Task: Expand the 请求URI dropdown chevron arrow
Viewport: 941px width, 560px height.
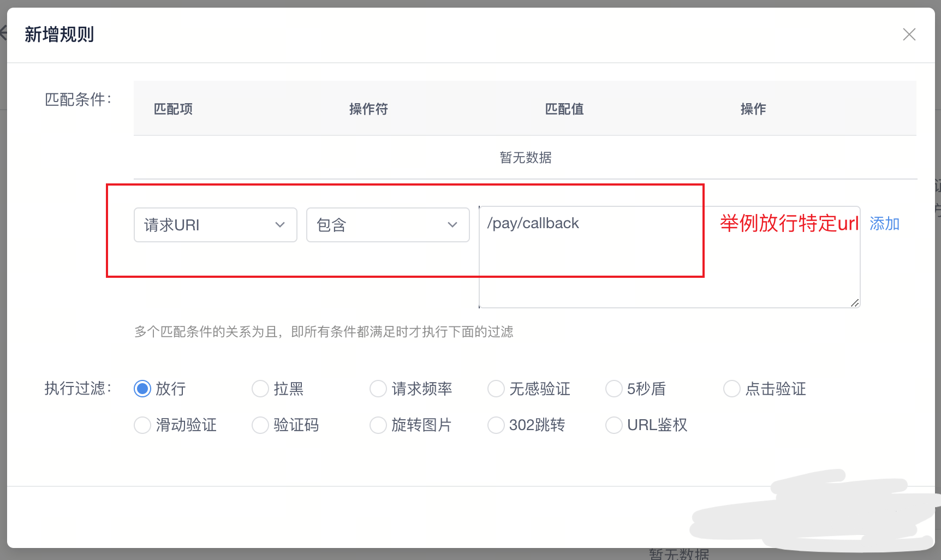Action: (x=281, y=224)
